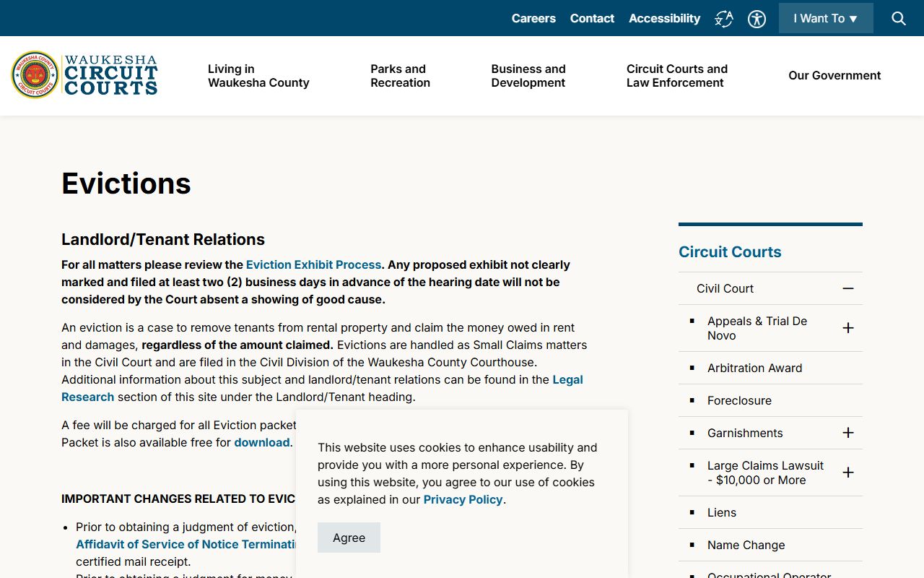Open the Circuit Courts sidebar heading
The height and width of the screenshot is (578, 924).
(x=730, y=252)
